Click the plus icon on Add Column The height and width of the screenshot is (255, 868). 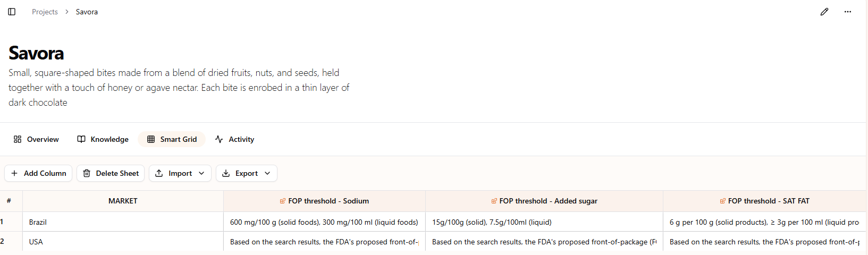[x=14, y=173]
